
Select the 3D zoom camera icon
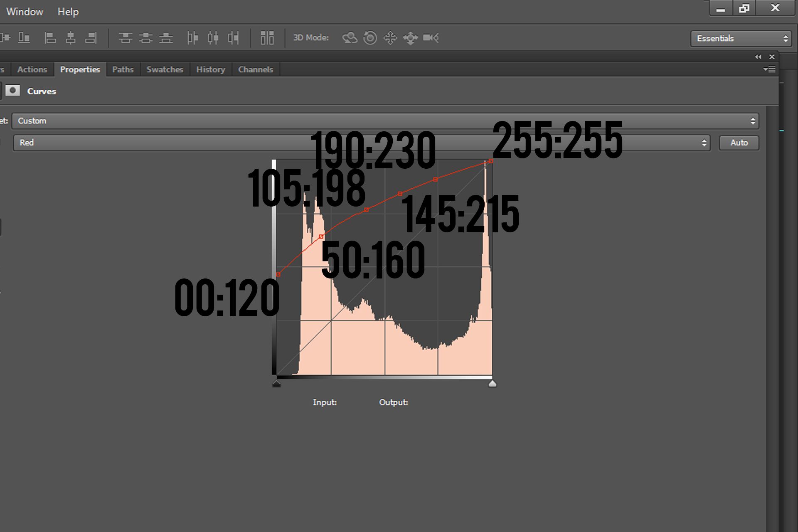[x=431, y=38]
